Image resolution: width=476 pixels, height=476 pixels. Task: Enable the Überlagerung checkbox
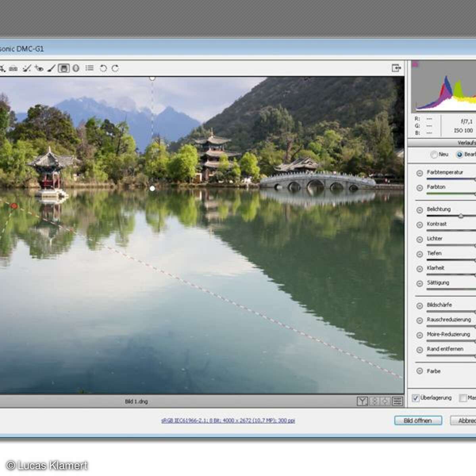[x=416, y=397]
